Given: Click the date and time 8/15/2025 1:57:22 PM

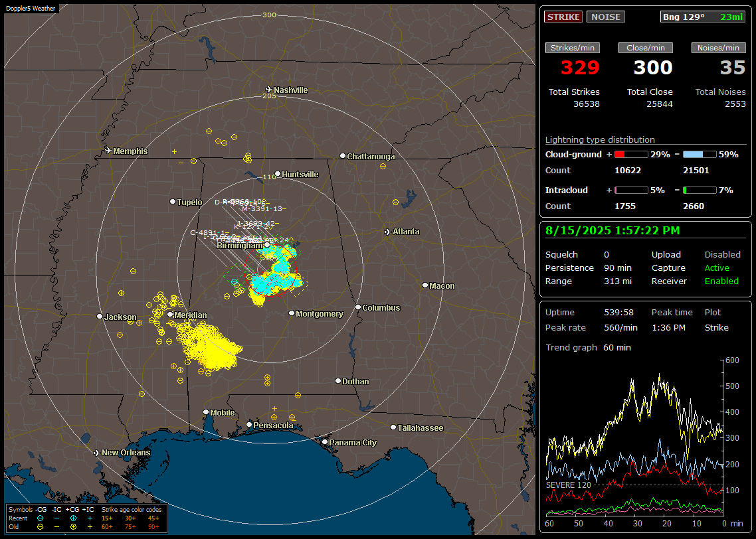Looking at the screenshot, I should [x=613, y=231].
